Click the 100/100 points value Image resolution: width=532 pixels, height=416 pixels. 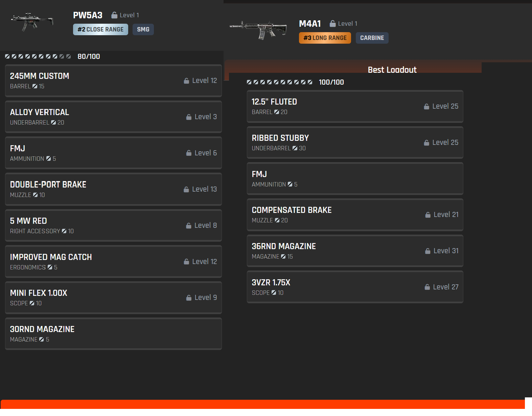pos(331,82)
